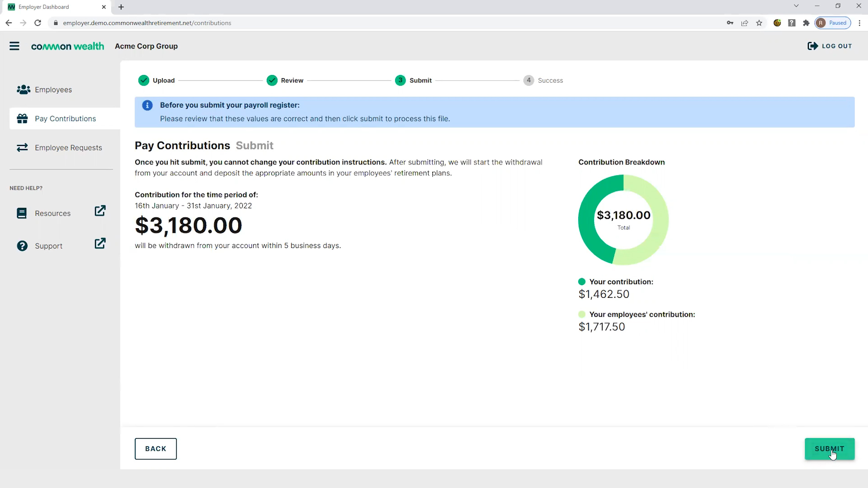Bookmark this page with star icon
868x488 pixels.
coord(759,23)
